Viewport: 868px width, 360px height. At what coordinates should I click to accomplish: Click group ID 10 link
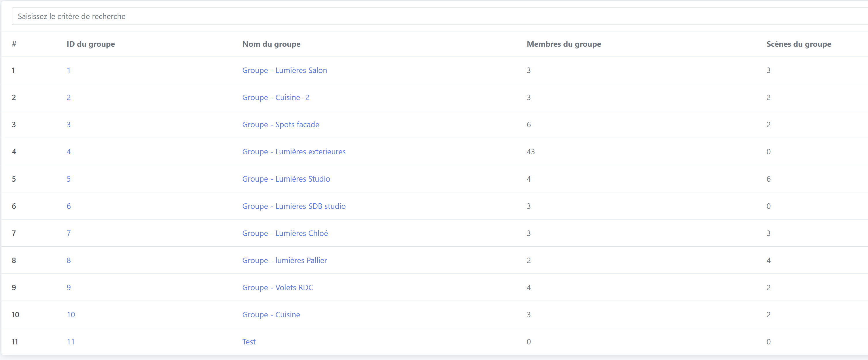71,314
